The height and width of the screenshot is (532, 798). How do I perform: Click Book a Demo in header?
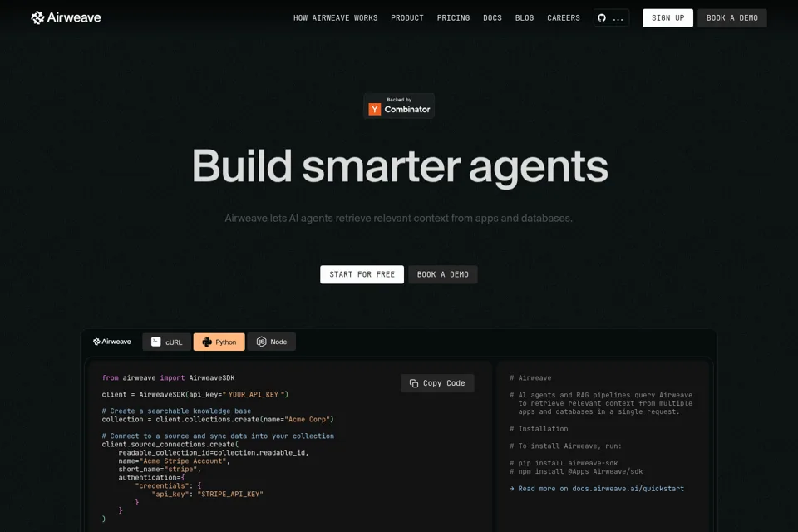(731, 17)
